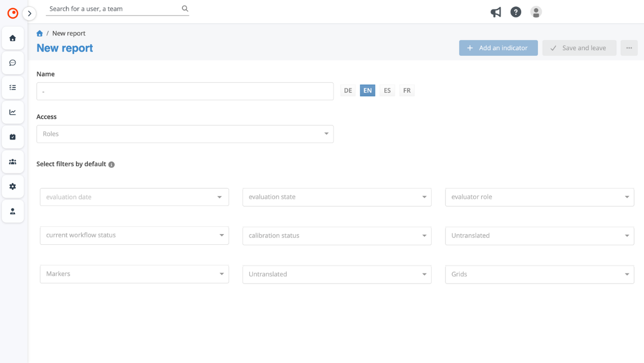Screen dimensions: 644x363
Task: Click the home breadcrumb link
Action: point(40,33)
